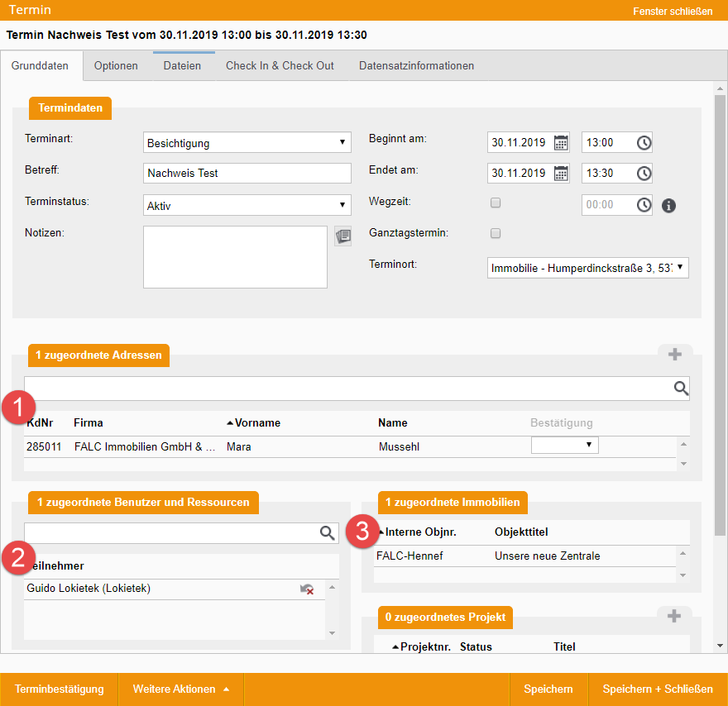The image size is (728, 706).
Task: Click clock icon next to 13:30 end time
Action: click(x=644, y=173)
